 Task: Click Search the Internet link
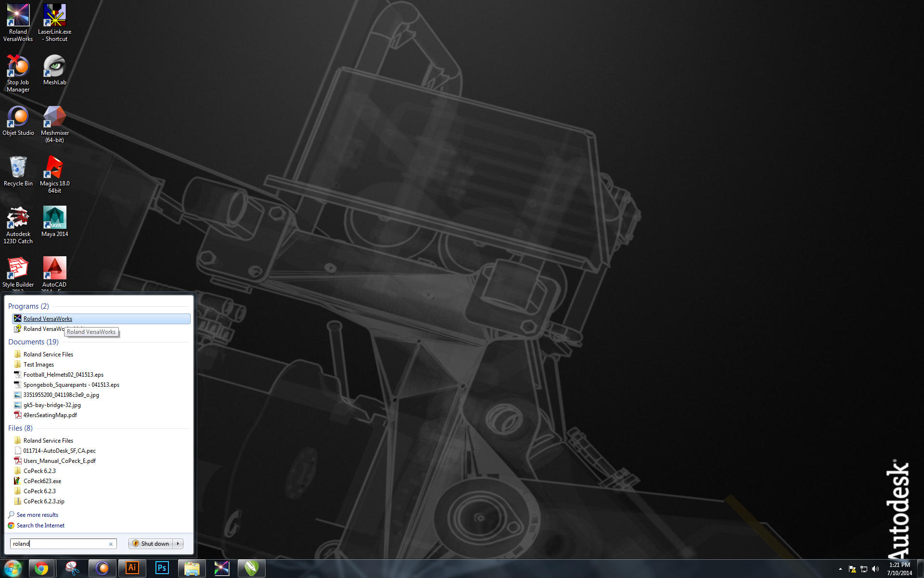pos(40,525)
